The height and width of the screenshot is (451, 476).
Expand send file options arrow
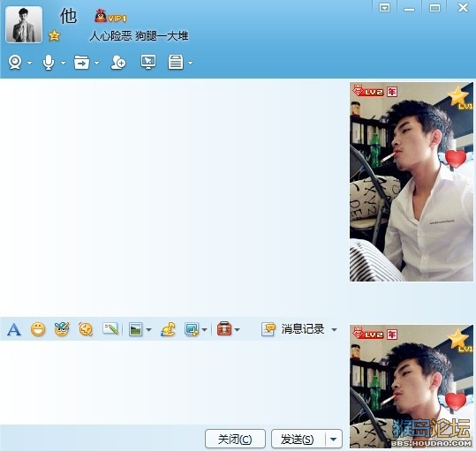(96, 63)
